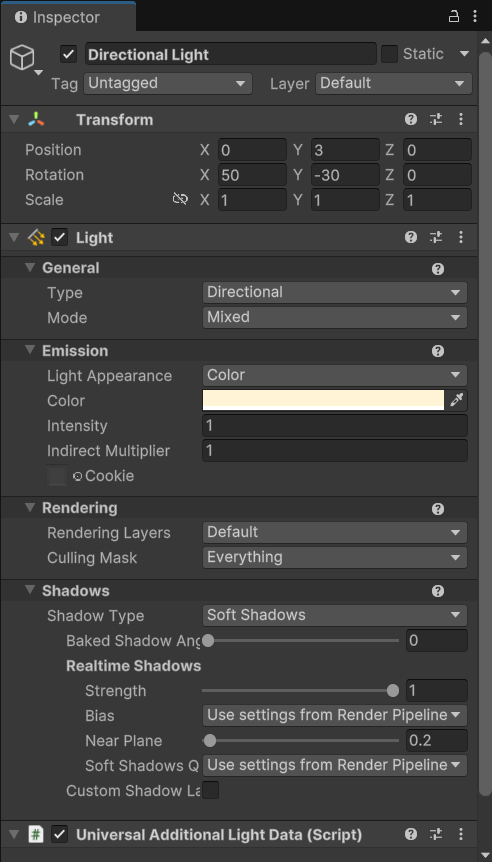Click the object name field

pos(230,54)
